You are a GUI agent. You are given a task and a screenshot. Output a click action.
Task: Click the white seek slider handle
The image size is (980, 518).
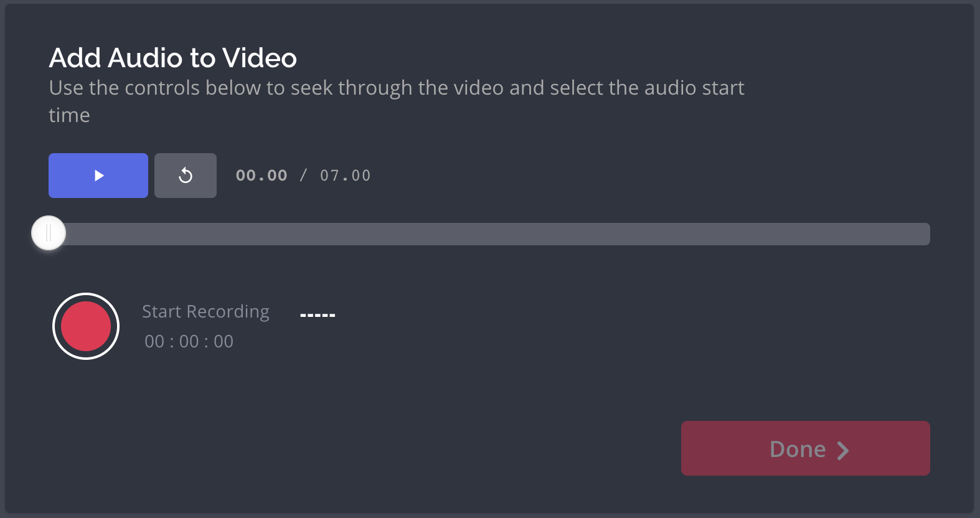pos(49,233)
